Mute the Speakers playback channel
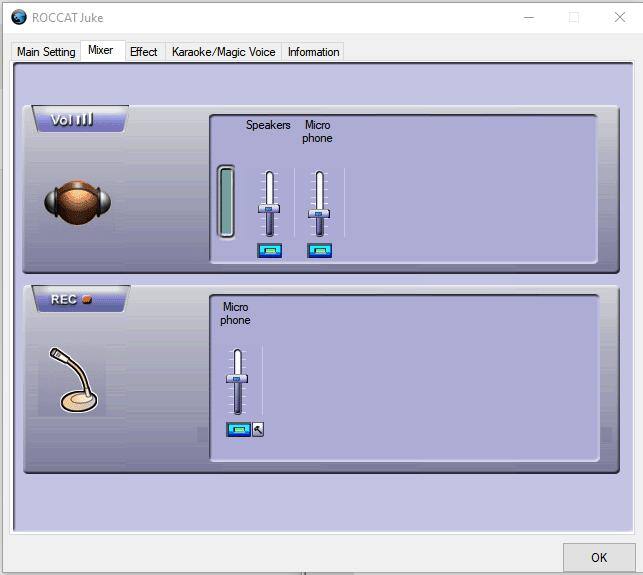Screen dimensions: 643x575 point(269,250)
